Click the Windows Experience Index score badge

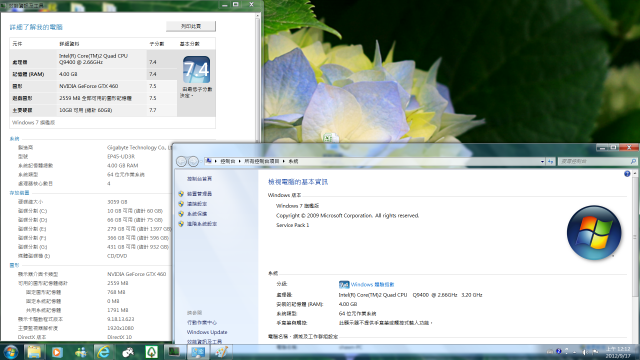point(344,284)
